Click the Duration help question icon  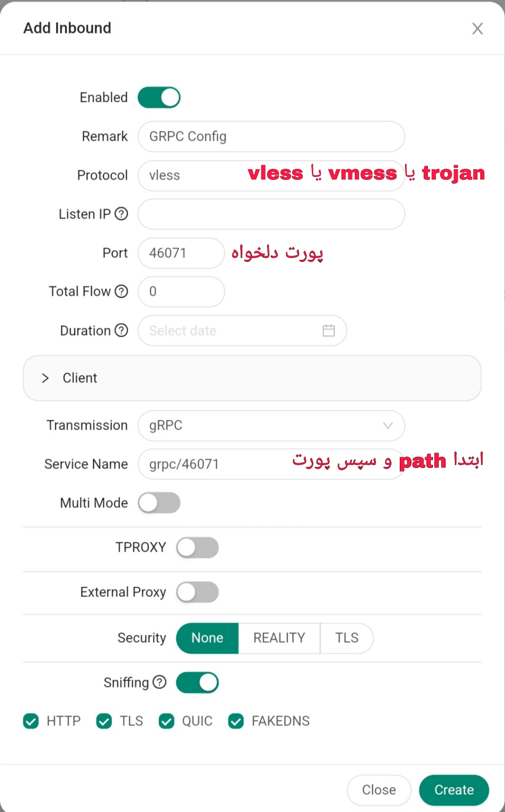[x=121, y=331]
